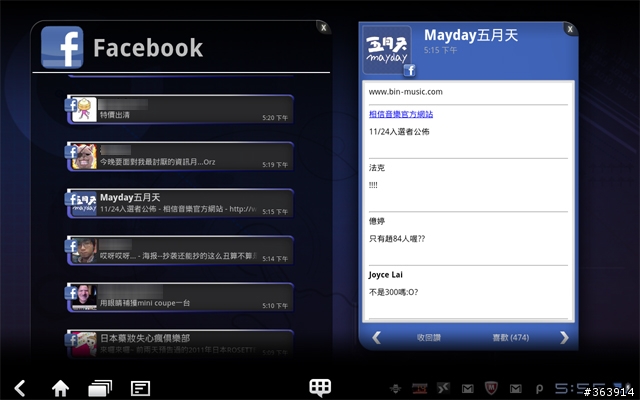Tap the Facebook badge on the mini coupe row
640x400 pixels.
71,293
